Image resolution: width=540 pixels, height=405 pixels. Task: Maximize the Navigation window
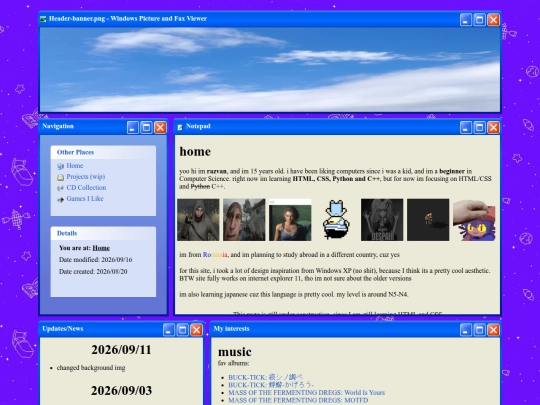pyautogui.click(x=146, y=127)
